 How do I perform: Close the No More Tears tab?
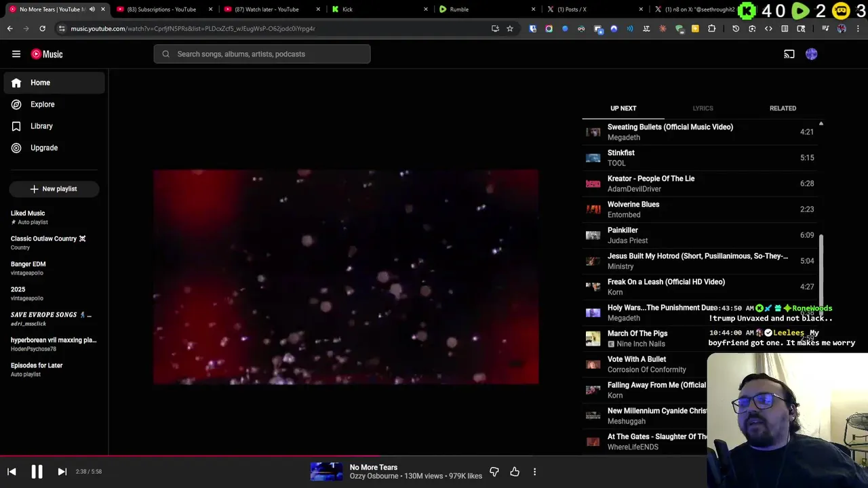tap(103, 9)
